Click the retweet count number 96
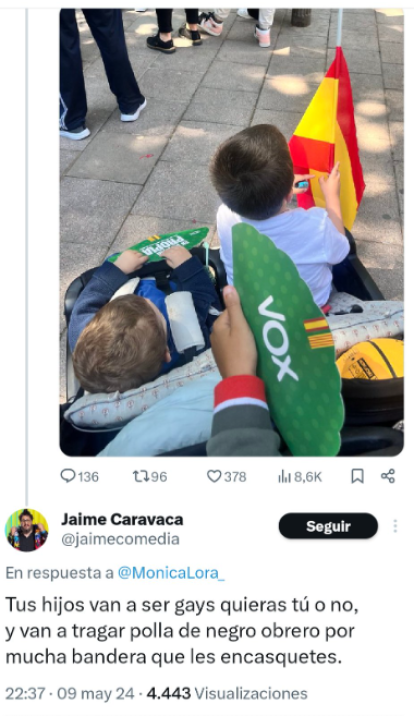Viewport: 414px width, 716px height. 159,477
